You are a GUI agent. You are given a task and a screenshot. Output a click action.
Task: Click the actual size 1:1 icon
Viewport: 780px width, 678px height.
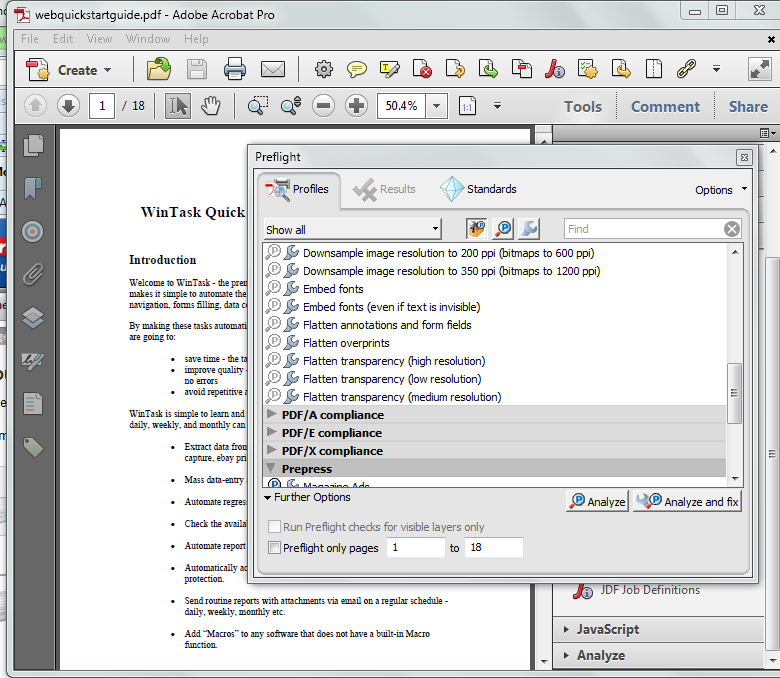(x=467, y=106)
